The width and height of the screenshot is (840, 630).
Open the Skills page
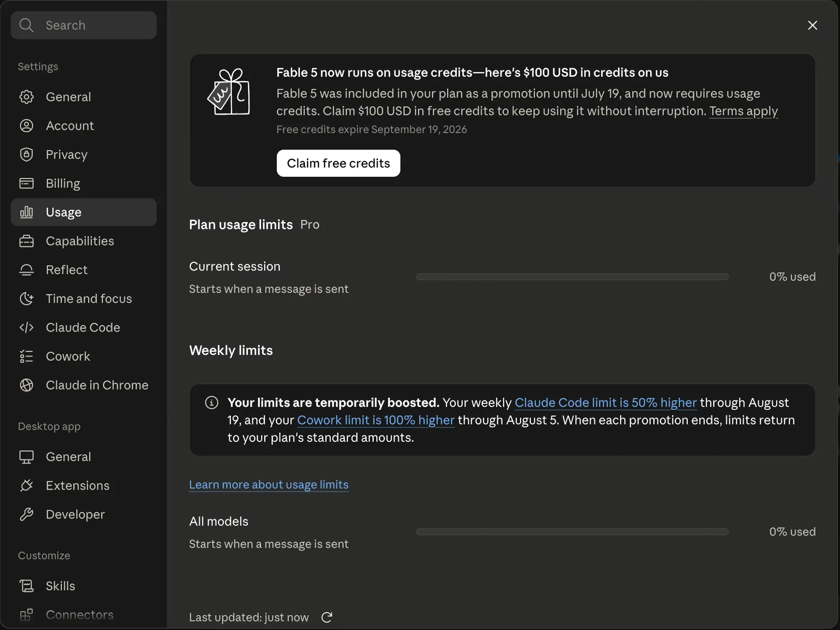click(83, 586)
